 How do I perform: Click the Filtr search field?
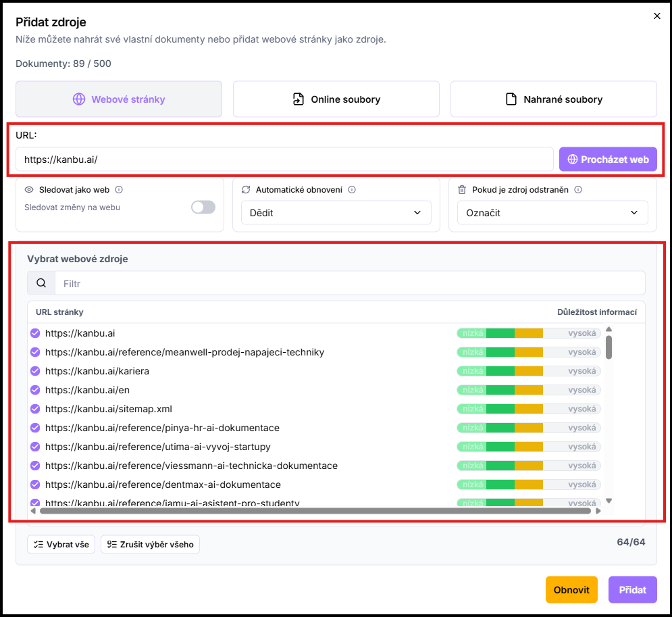coord(350,283)
